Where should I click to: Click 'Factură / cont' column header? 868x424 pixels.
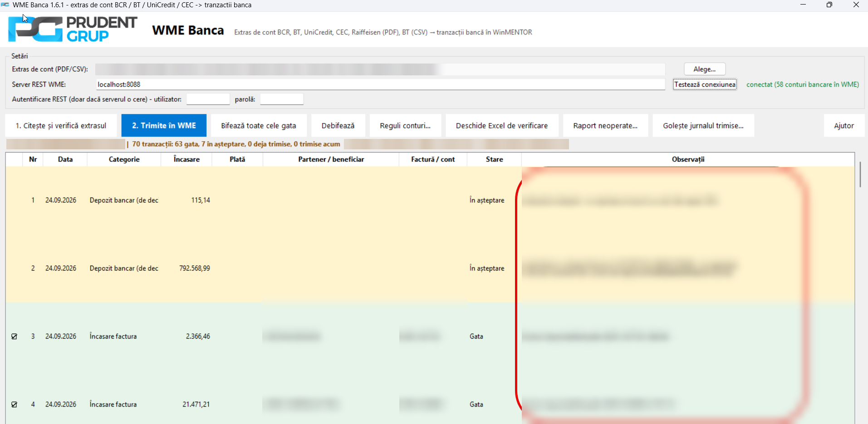click(433, 159)
